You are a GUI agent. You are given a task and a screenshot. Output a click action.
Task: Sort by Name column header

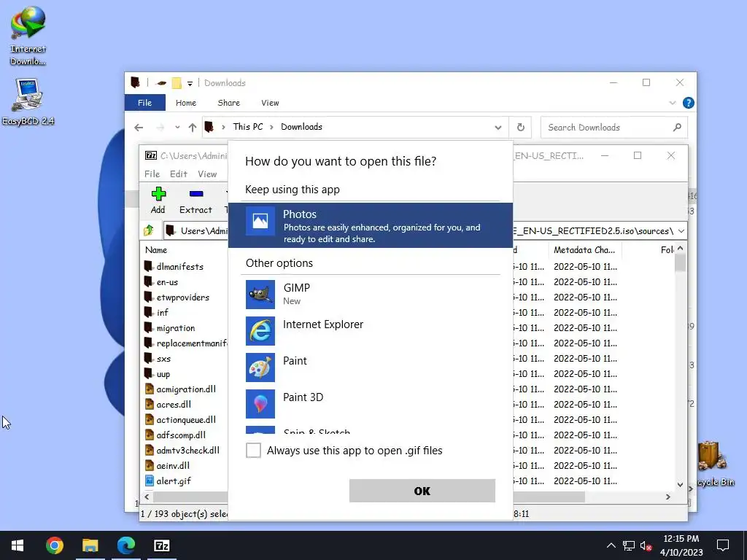click(156, 249)
